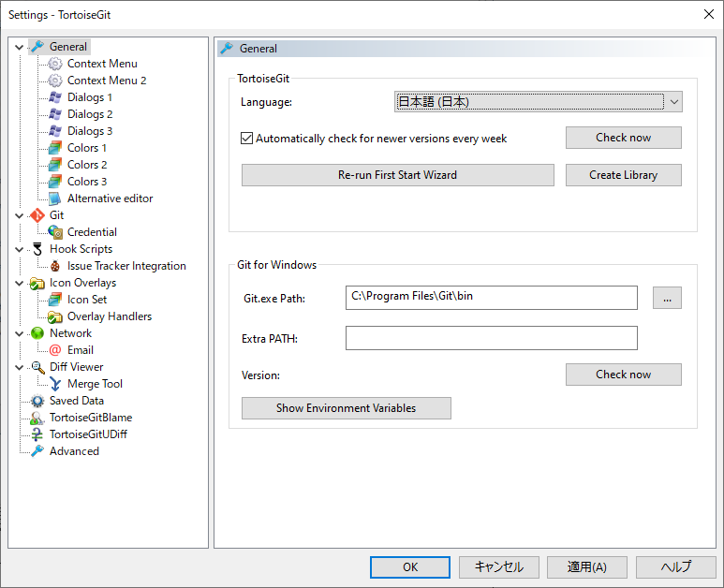Click Check now for newer versions

tap(624, 138)
